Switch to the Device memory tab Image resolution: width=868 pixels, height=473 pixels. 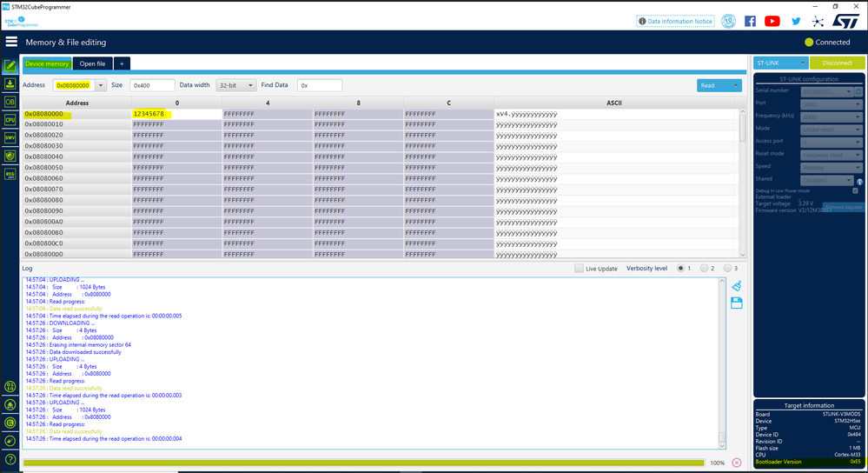coord(47,63)
